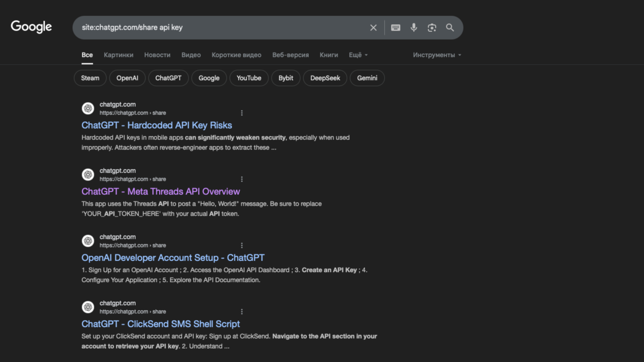Click chatgpt.com site name above OpenAI Developer result
This screenshot has height=362, width=644.
coord(118,237)
